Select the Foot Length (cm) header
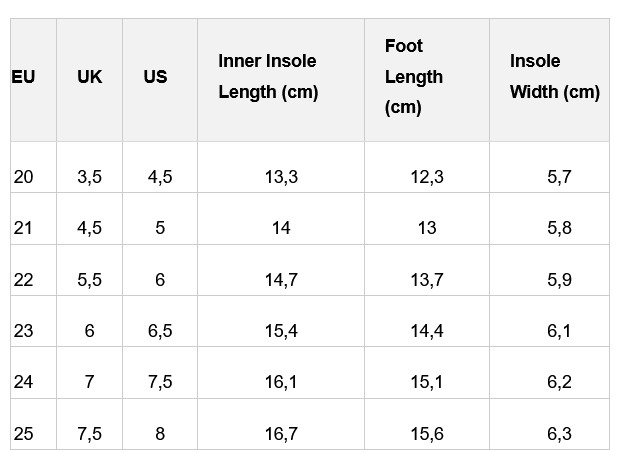618x450 pixels. pyautogui.click(x=413, y=77)
